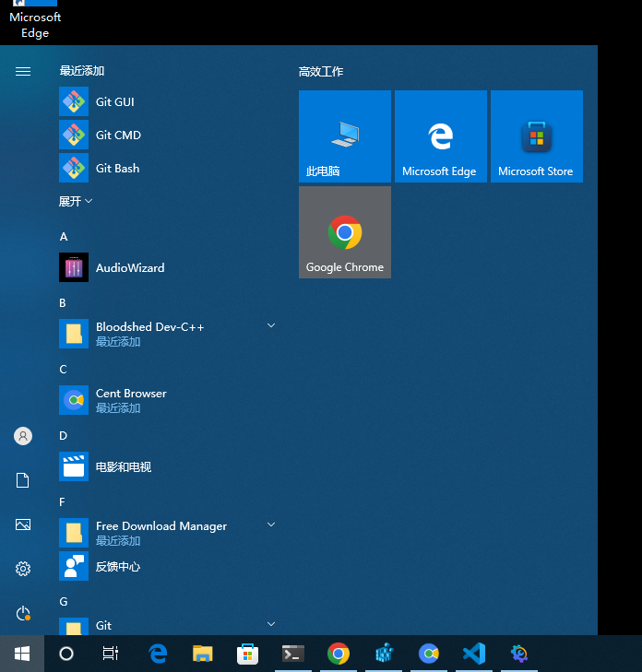The image size is (642, 672).
Task: Click the letter A section header
Action: (64, 237)
